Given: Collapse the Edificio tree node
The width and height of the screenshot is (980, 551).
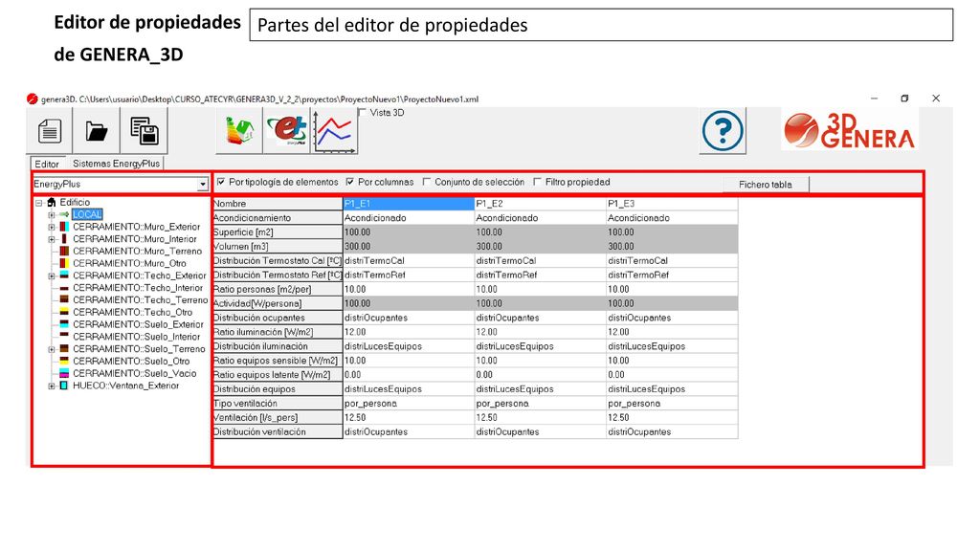Looking at the screenshot, I should (38, 203).
